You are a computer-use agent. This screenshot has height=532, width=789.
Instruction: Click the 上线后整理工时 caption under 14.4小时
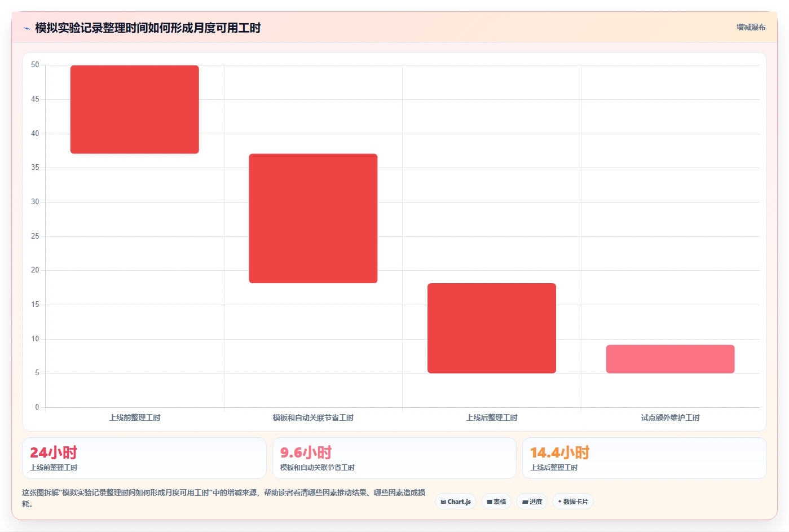(554, 468)
